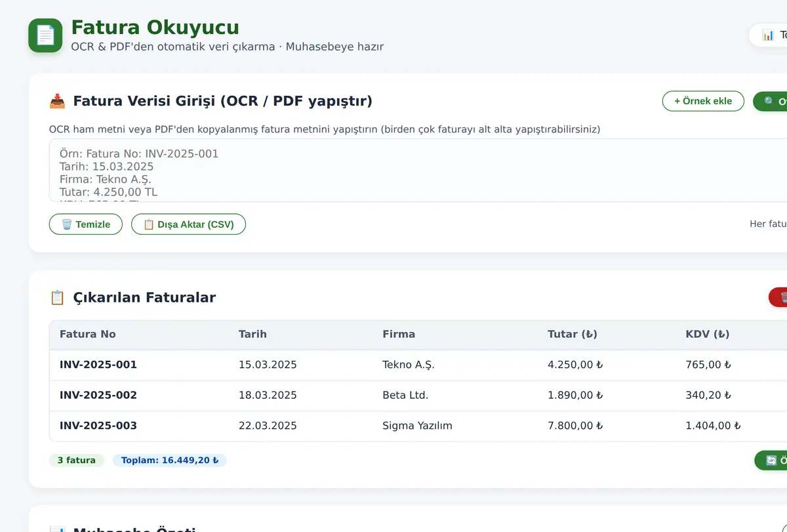Click the chart button at top right
This screenshot has width=787, height=532.
click(769, 35)
